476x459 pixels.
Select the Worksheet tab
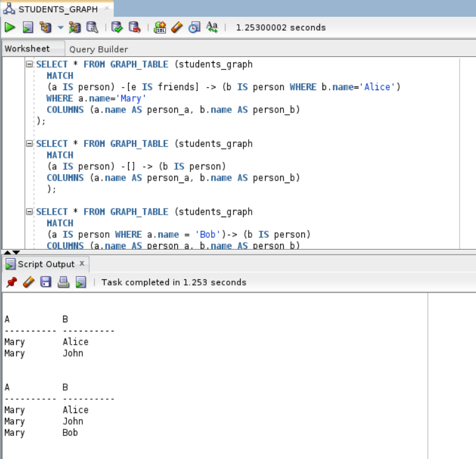(x=27, y=48)
